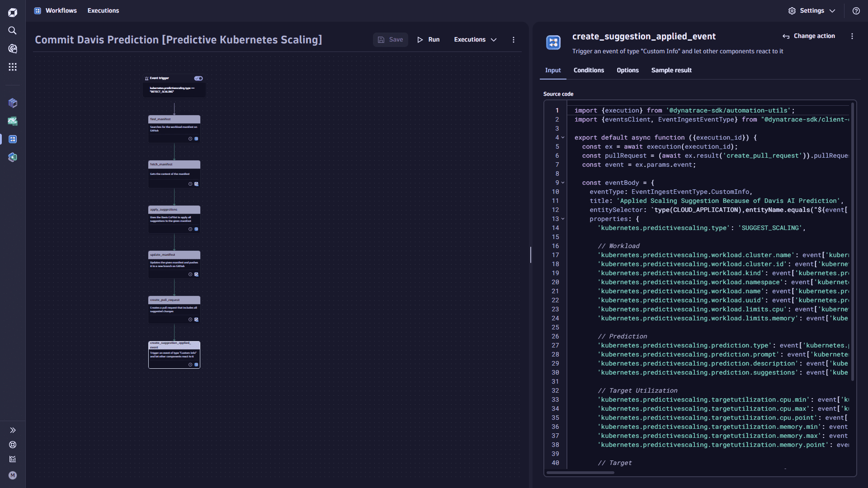The image size is (868, 488).
Task: Open the chart icon at sidebar bottom
Action: (x=13, y=459)
